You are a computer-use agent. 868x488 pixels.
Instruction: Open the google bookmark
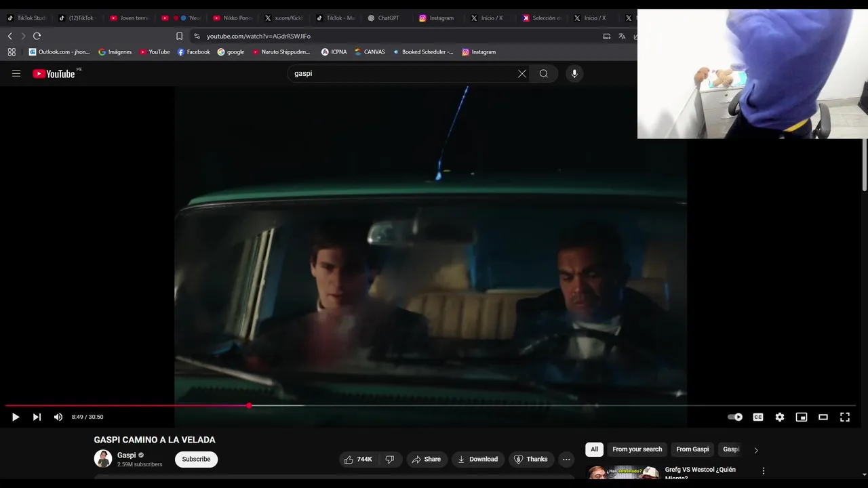tap(231, 52)
